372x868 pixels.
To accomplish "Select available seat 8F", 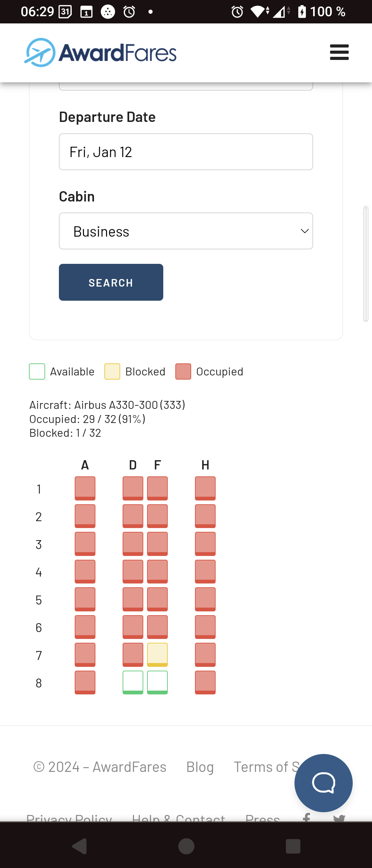I will [157, 682].
